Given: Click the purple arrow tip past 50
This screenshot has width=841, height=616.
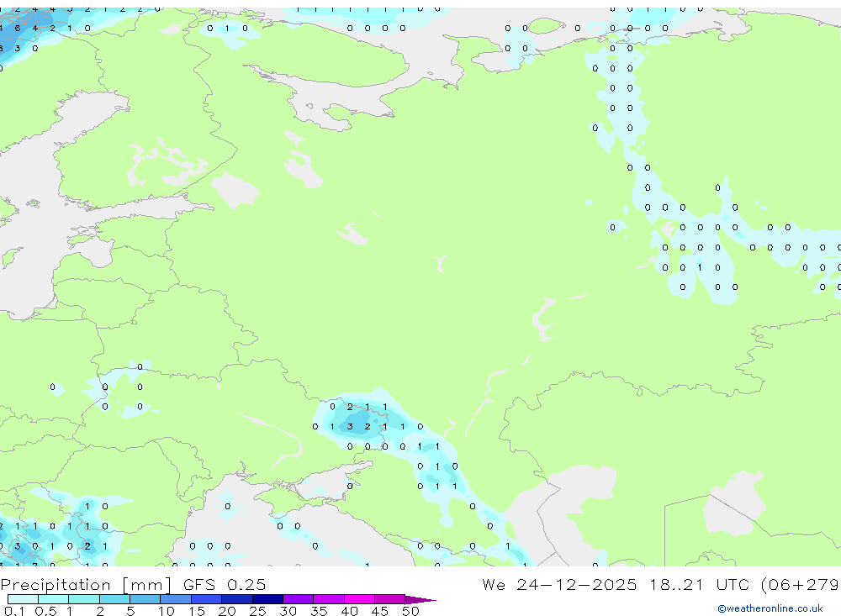Looking at the screenshot, I should (x=420, y=600).
